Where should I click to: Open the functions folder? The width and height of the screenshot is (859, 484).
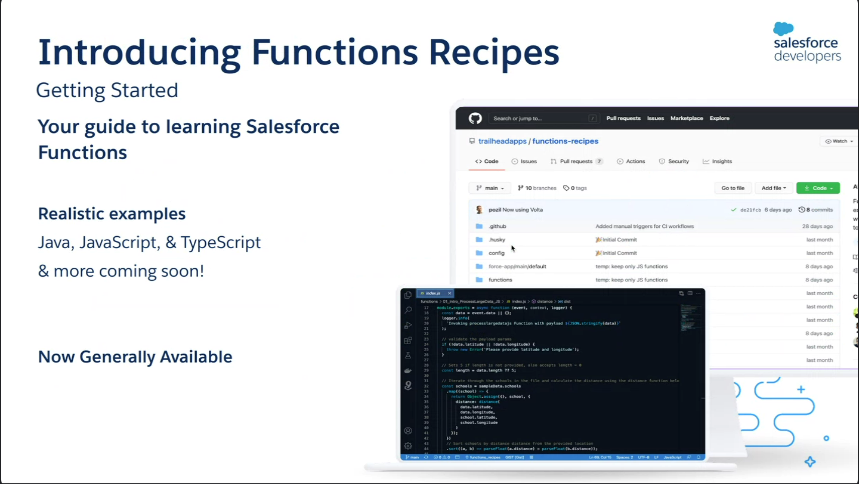[x=500, y=280]
